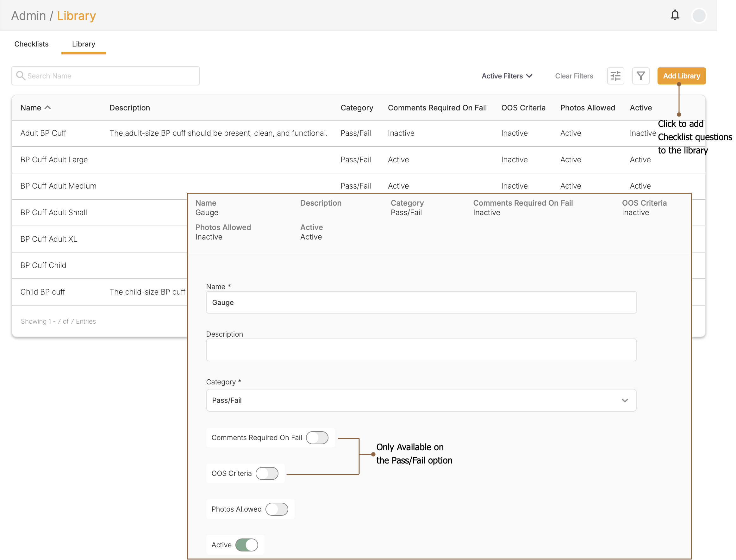The image size is (736, 560).
Task: Open the Adult BP Cuff row
Action: (43, 133)
